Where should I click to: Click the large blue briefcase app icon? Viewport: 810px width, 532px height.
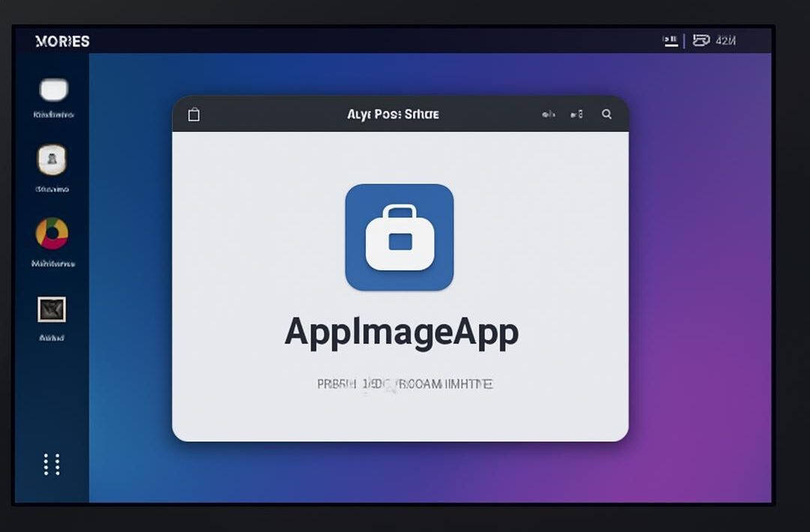click(399, 238)
